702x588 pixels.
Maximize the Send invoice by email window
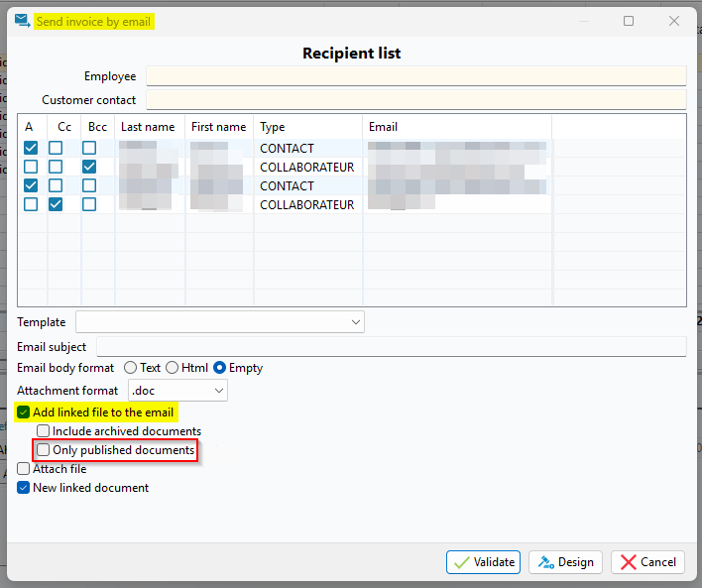click(x=629, y=21)
